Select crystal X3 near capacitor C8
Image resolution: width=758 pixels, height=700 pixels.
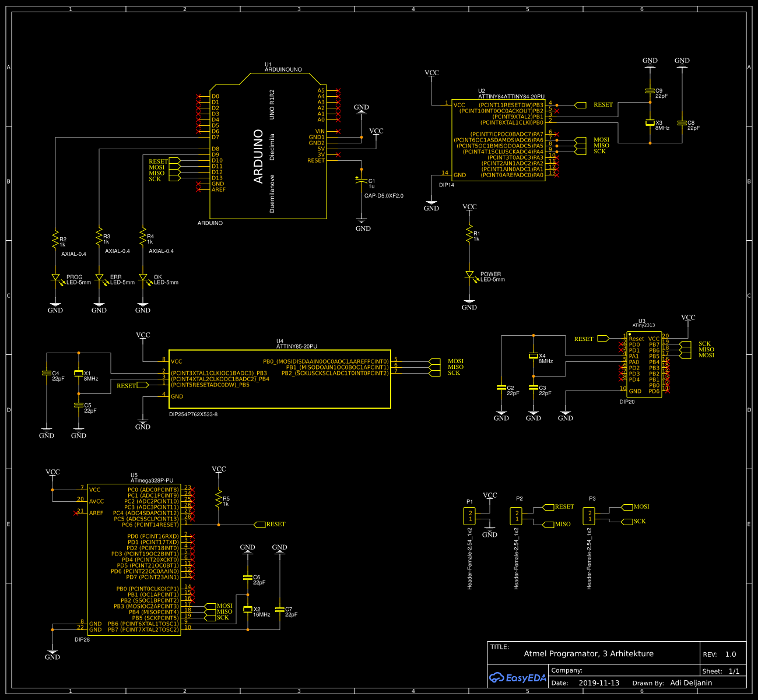pos(650,124)
